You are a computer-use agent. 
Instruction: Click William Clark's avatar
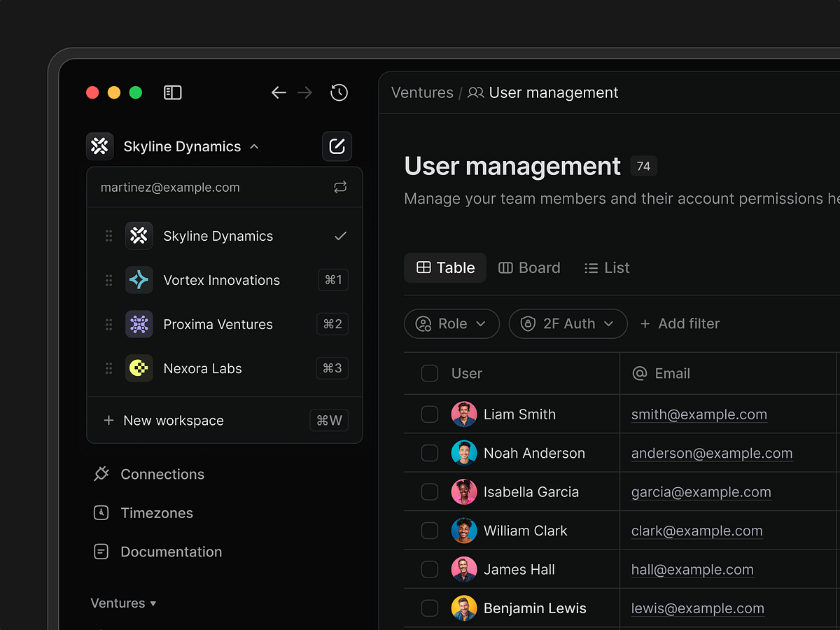pos(464,531)
